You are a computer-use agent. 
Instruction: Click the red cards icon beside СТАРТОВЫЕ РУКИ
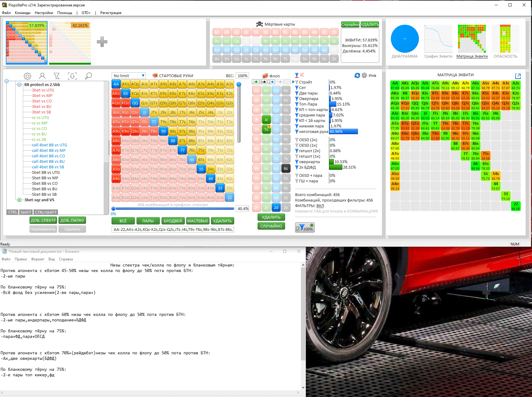[x=155, y=76]
